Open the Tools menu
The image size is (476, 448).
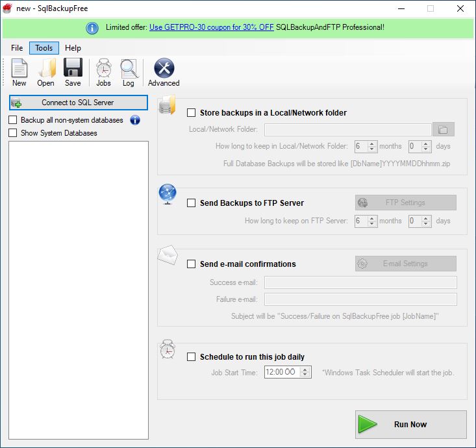44,48
